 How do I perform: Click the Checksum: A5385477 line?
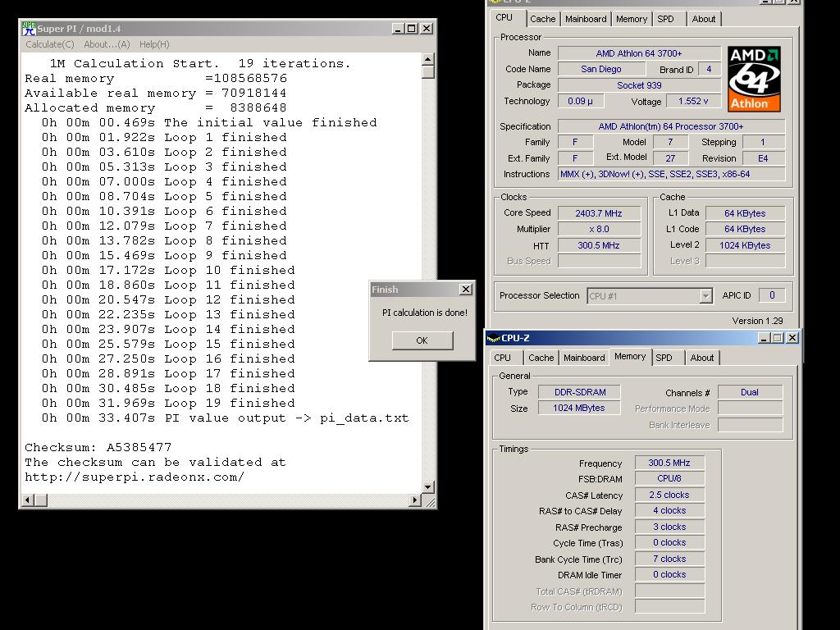pyautogui.click(x=98, y=447)
